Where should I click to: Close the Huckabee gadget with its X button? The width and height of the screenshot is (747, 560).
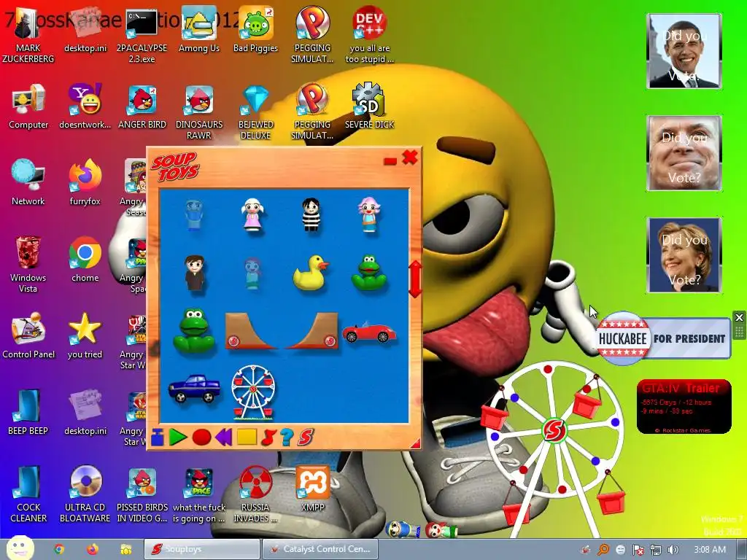(x=739, y=317)
